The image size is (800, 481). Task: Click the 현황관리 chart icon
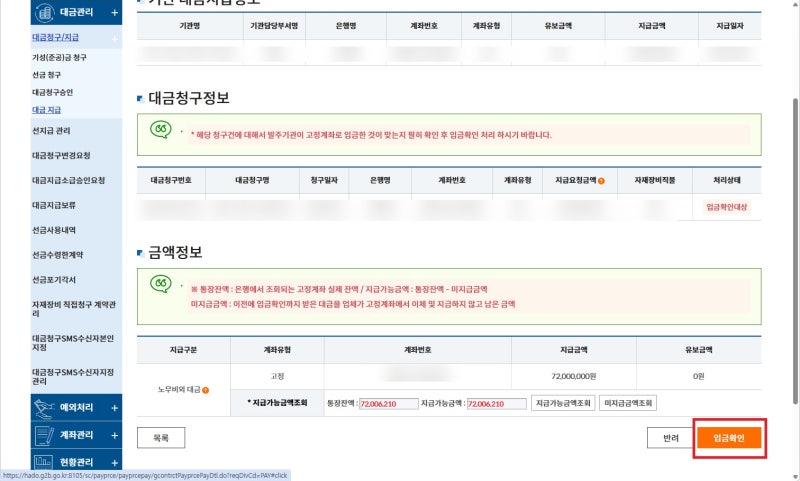[x=43, y=462]
